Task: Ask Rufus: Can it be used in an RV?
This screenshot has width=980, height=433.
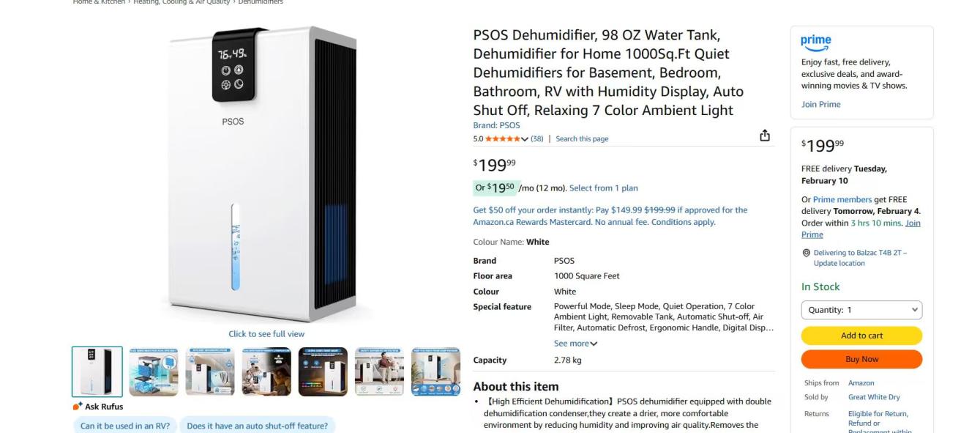Action: pyautogui.click(x=125, y=426)
